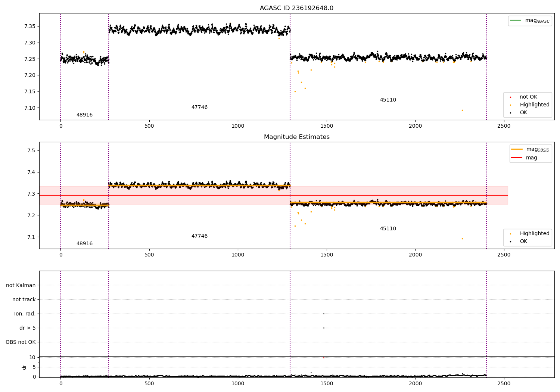Click the 7.4 tick in Magnitude Estimates
Screen dimensions: 560x392
pyautogui.click(x=31, y=172)
